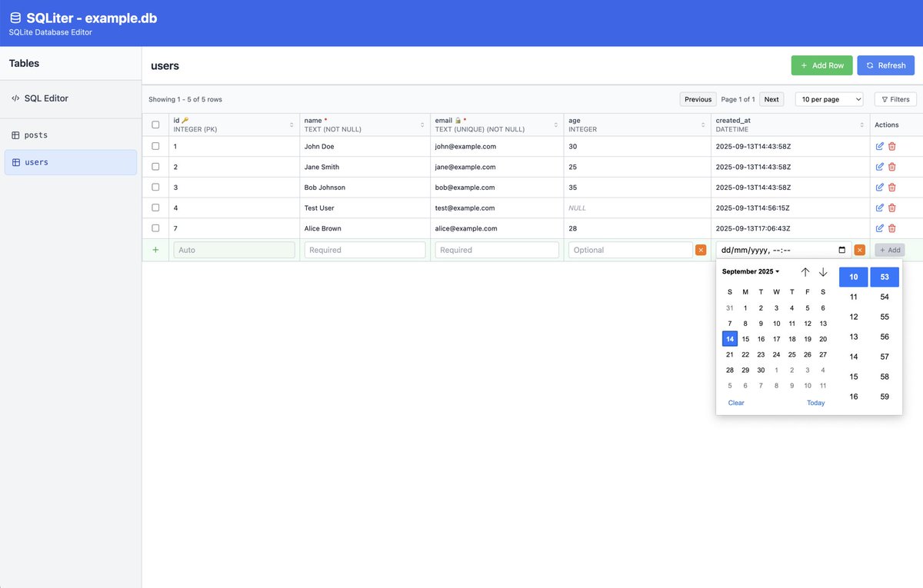The width and height of the screenshot is (923, 588).
Task: Focus the name Required input field
Action: (365, 250)
